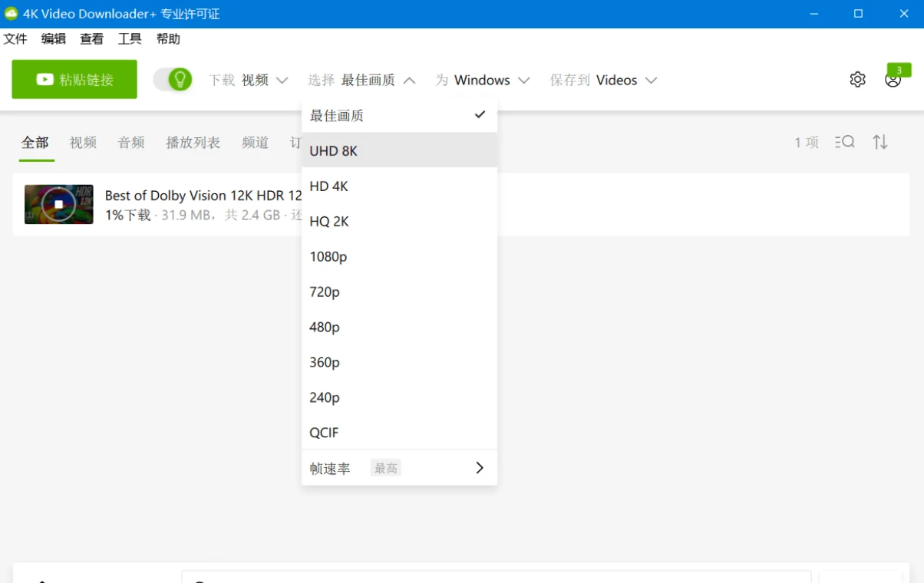
Task: Select the UHD 8K quality option
Action: 333,150
